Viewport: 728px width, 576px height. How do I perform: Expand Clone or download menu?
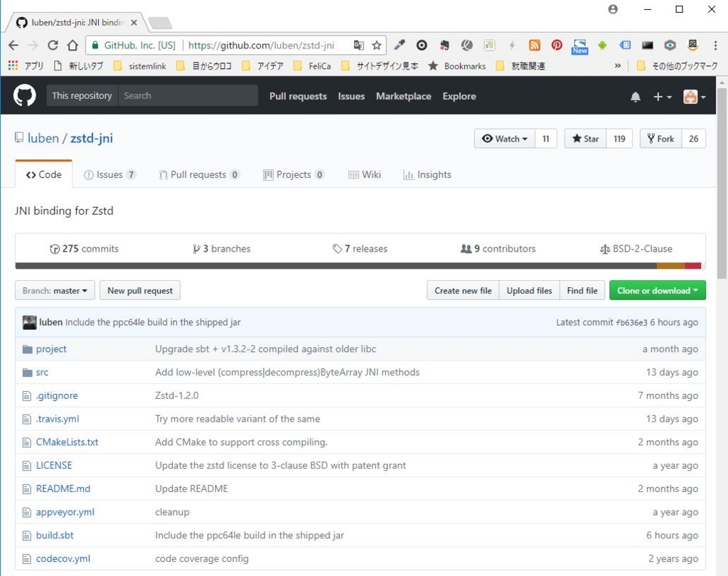(658, 290)
